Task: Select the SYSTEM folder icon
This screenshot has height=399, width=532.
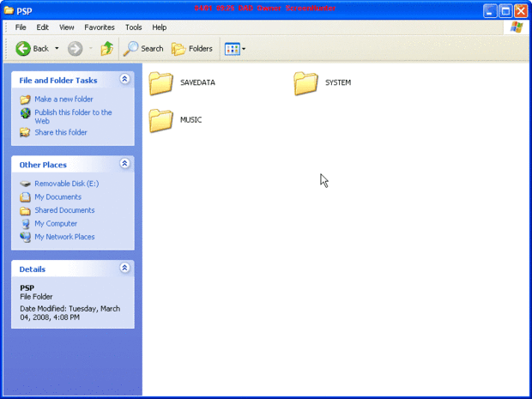Action: coord(305,83)
